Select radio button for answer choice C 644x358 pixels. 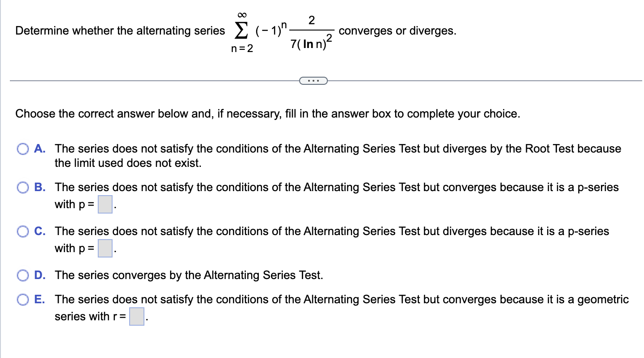click(x=22, y=231)
